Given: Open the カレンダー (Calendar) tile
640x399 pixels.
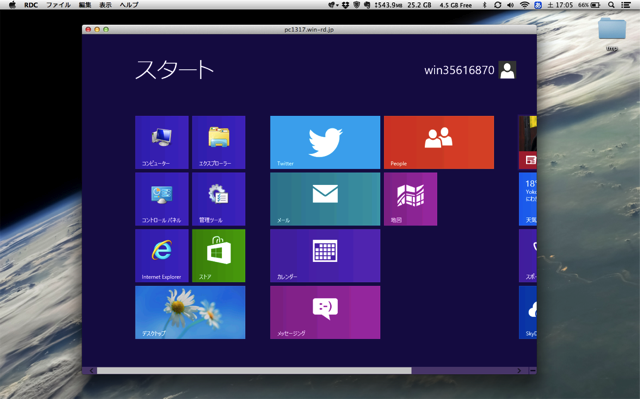Looking at the screenshot, I should (x=325, y=255).
